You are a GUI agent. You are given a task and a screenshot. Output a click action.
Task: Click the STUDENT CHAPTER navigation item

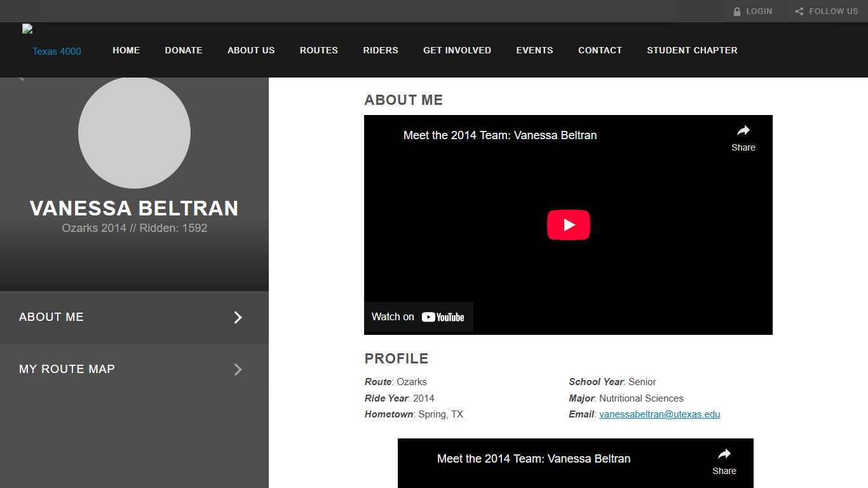[x=692, y=50]
